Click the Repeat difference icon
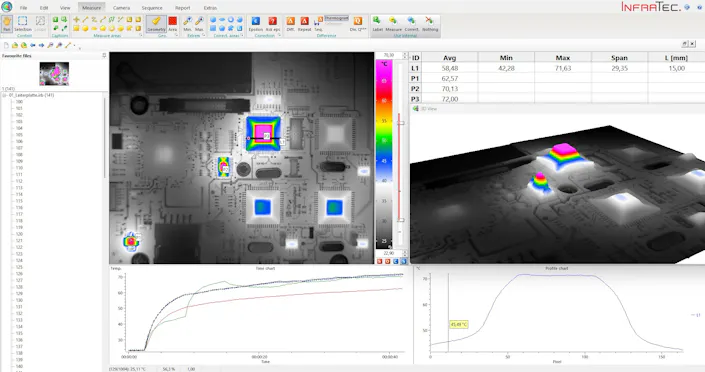This screenshot has height=372, width=705. pos(304,24)
